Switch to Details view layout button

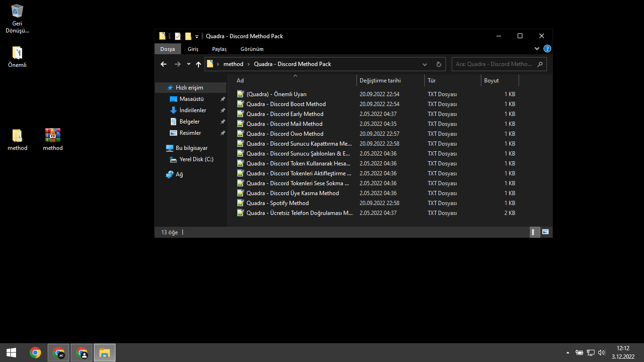point(535,232)
